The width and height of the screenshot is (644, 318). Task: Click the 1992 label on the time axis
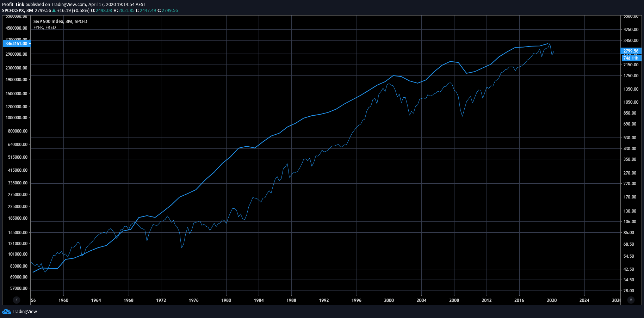click(x=324, y=300)
